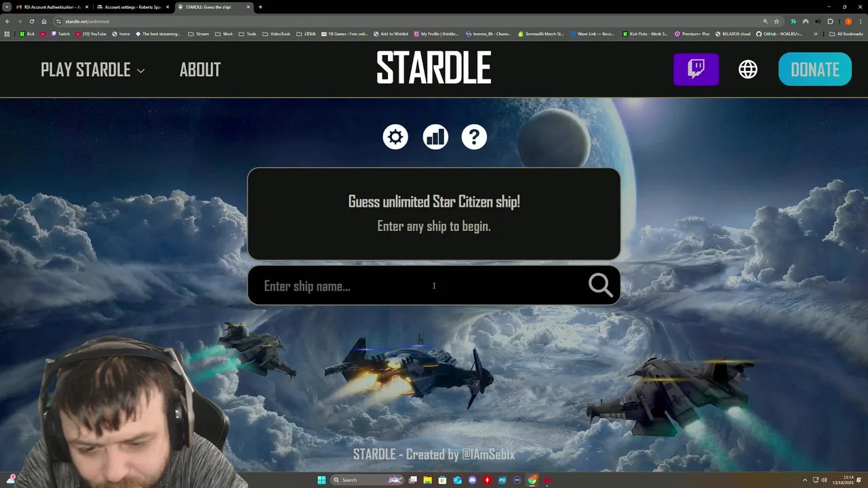
Task: Open the Kick bookmark
Action: (x=27, y=33)
